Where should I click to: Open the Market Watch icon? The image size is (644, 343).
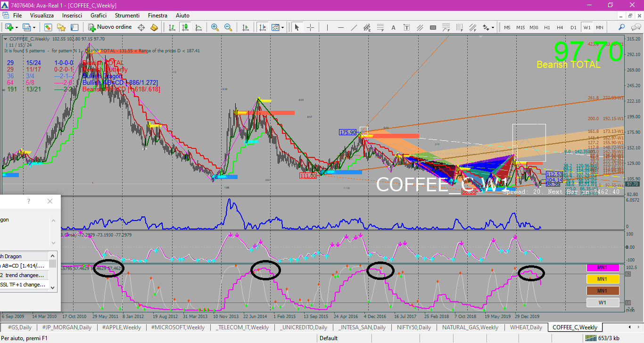coord(48,27)
